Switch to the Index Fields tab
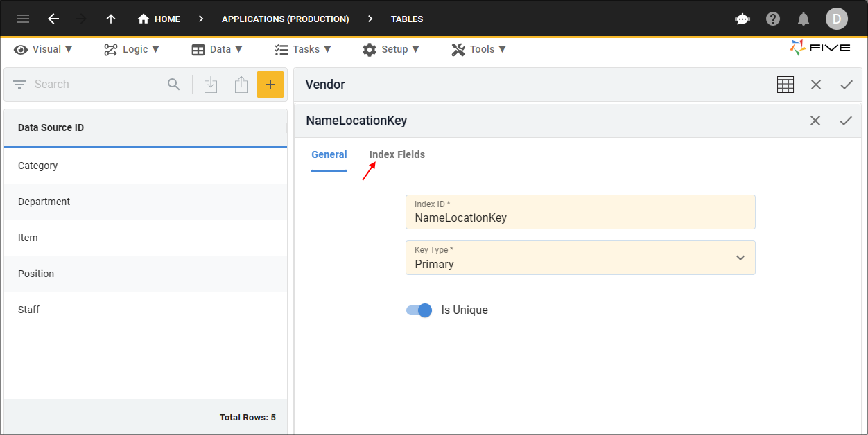The image size is (868, 435). (x=397, y=154)
